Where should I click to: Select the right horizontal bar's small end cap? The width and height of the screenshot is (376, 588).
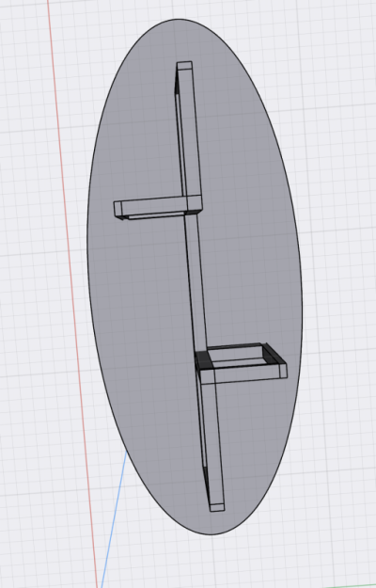coord(284,371)
